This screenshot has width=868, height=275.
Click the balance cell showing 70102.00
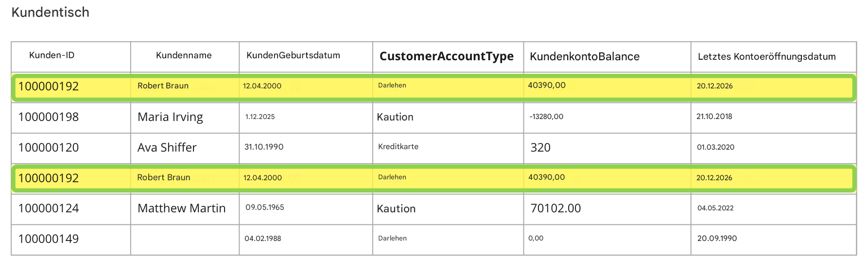607,209
